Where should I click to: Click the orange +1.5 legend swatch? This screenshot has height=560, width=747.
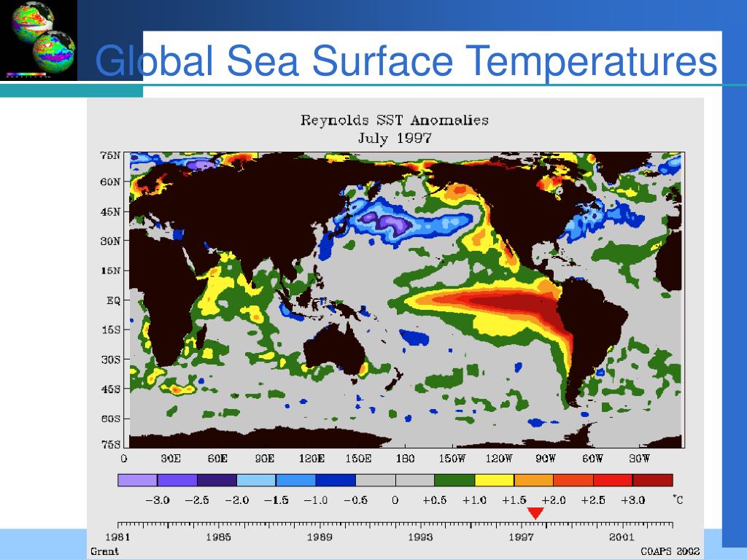coord(534,480)
